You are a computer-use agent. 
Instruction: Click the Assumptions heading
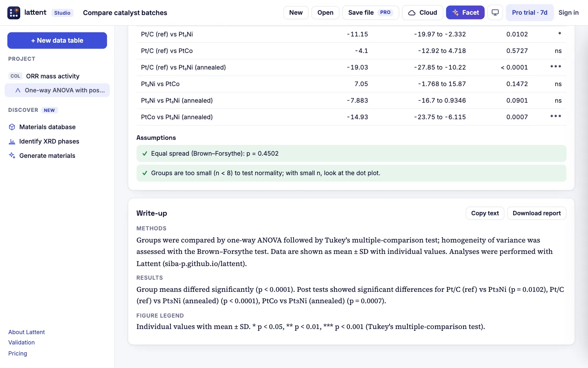[156, 138]
